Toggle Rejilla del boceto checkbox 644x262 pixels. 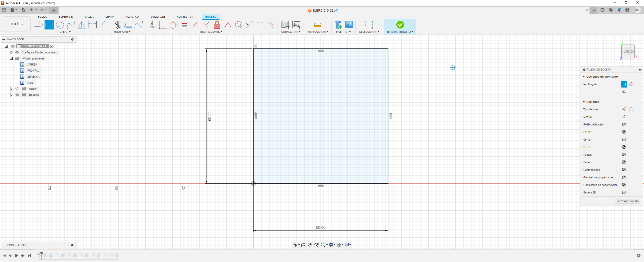click(x=624, y=124)
